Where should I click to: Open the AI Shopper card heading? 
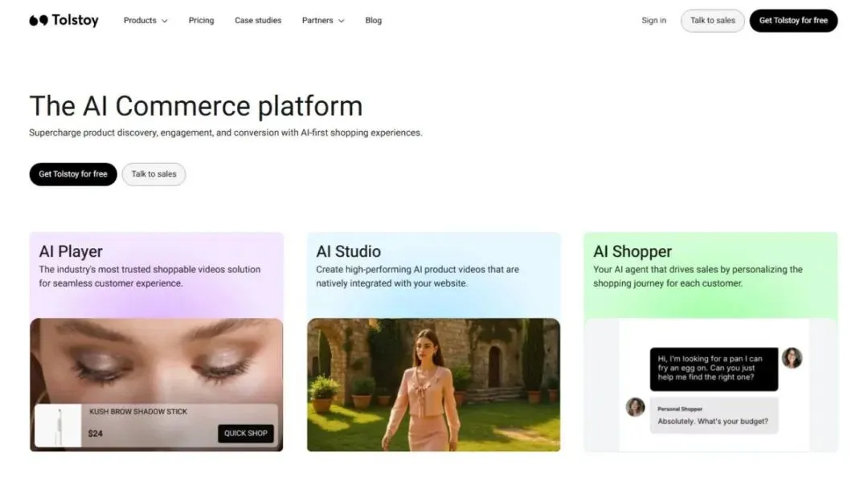coord(633,251)
